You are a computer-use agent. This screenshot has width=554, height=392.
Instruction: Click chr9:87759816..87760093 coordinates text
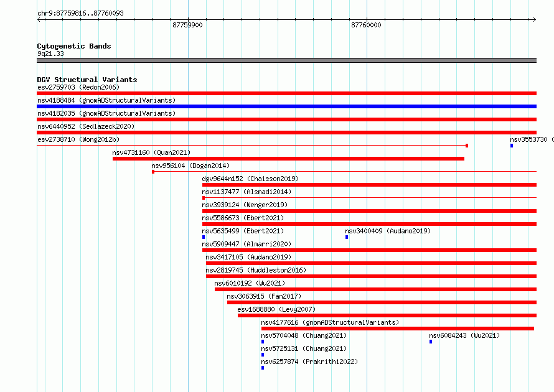click(80, 13)
